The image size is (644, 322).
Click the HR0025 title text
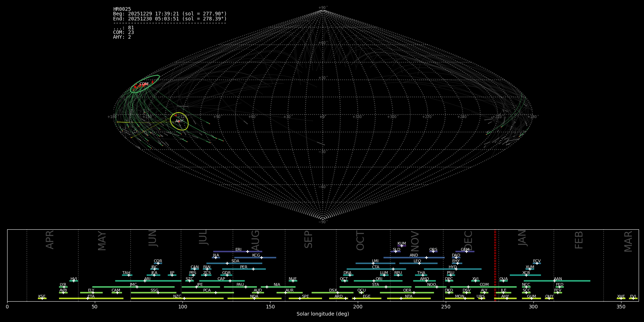(122, 9)
